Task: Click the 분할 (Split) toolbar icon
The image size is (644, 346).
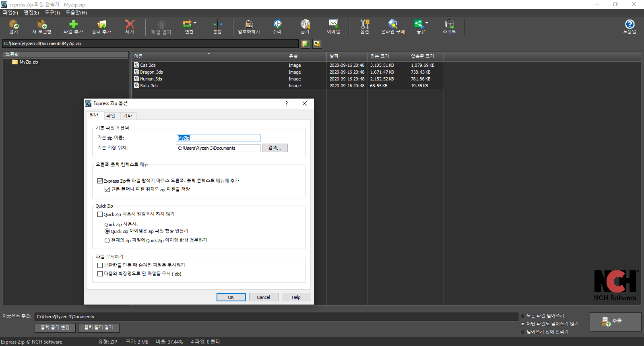Action: 217,27
